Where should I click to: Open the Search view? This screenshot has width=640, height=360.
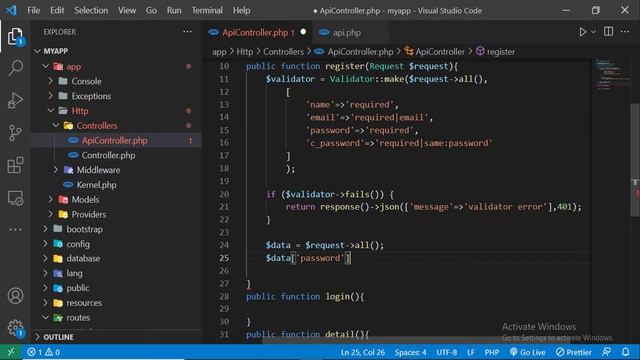pos(15,68)
